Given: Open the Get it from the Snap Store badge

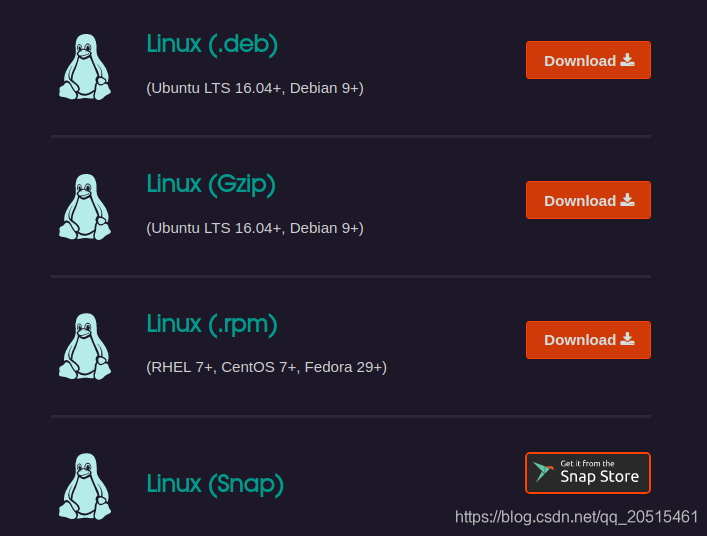Looking at the screenshot, I should (x=588, y=473).
